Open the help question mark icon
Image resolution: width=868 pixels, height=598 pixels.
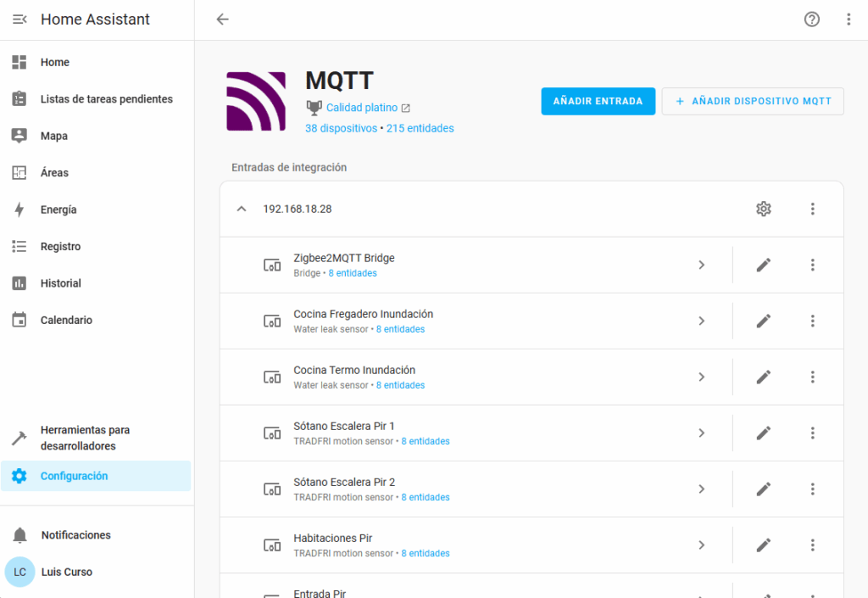click(811, 20)
